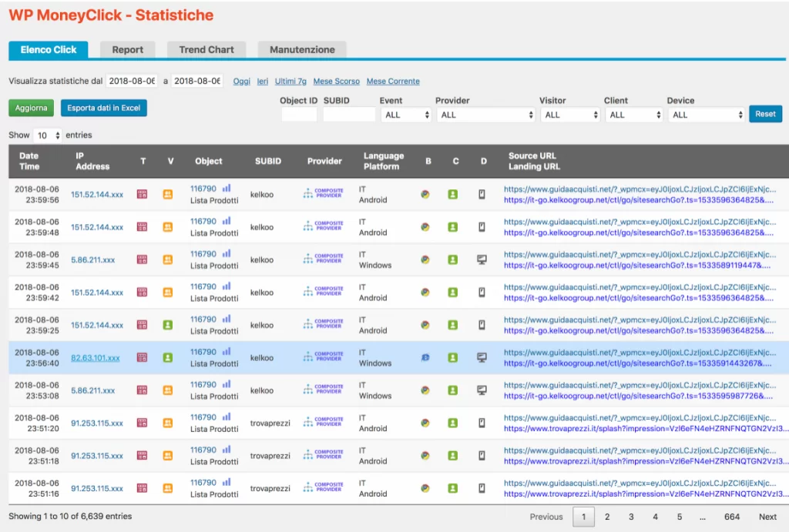Open the Manutenzione tab
This screenshot has height=532, width=789.
point(302,49)
